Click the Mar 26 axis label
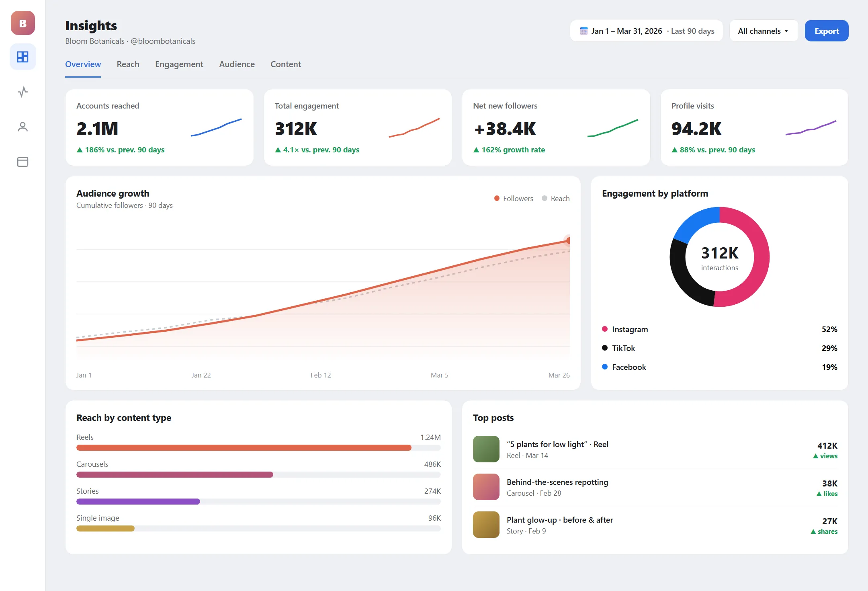Screen dimensions: 868x591 (559, 375)
